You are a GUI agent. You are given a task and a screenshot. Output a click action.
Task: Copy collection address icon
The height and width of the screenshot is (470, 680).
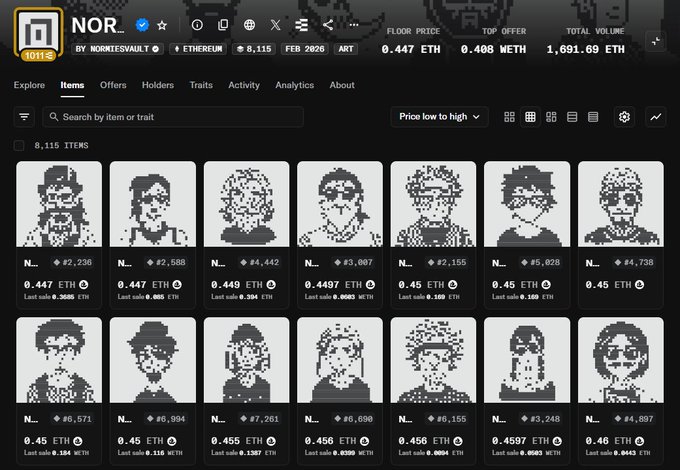coord(223,25)
